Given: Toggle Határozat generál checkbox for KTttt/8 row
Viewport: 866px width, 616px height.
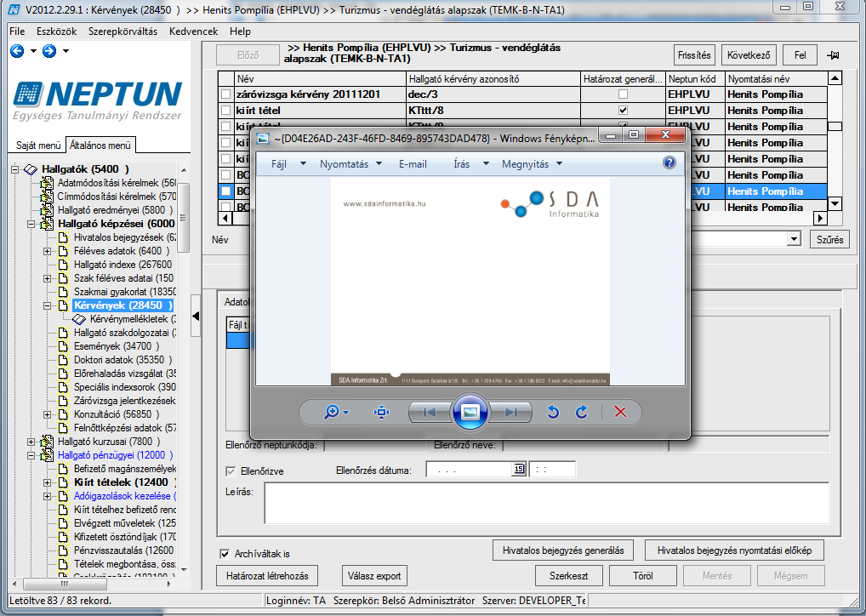Looking at the screenshot, I should tap(623, 111).
